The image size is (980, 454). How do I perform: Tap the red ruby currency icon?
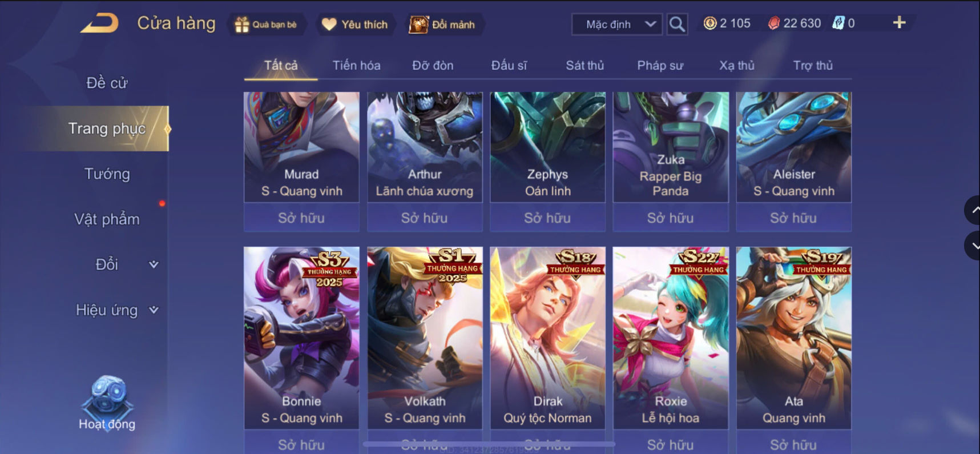pos(773,23)
